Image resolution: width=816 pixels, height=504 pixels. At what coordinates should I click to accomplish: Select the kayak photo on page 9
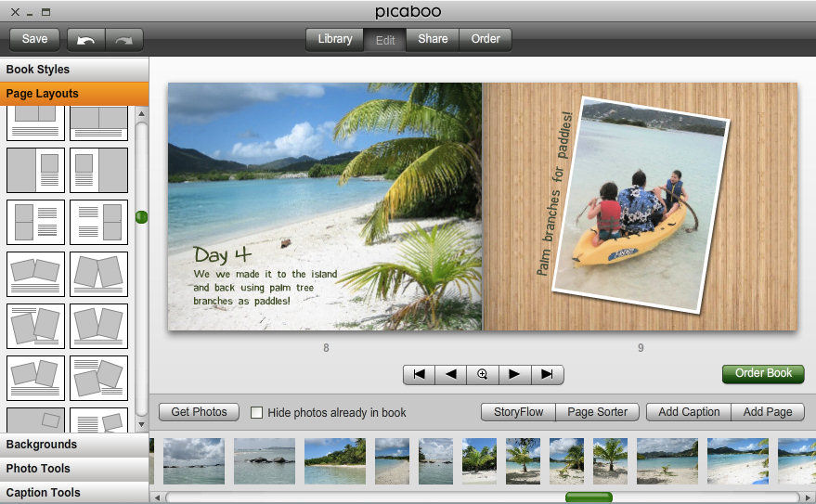point(640,206)
